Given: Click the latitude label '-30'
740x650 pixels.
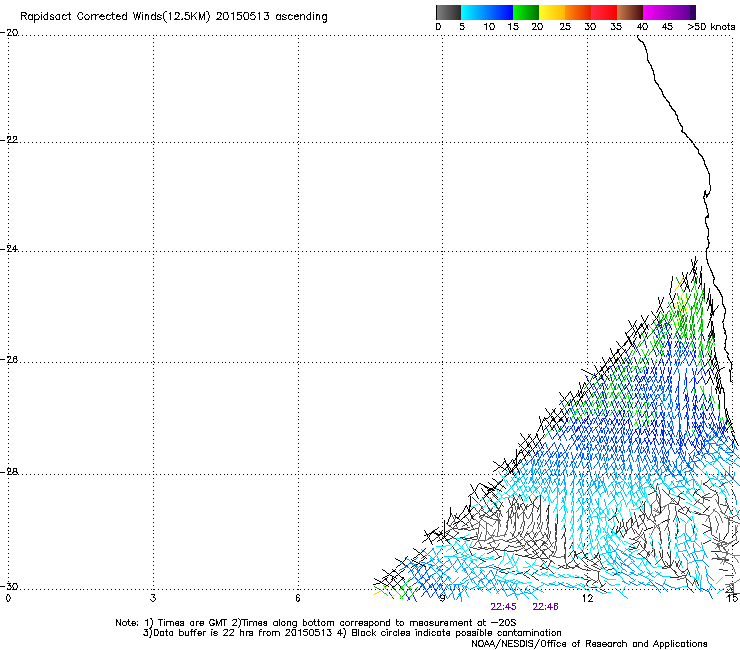Looking at the screenshot, I should (9, 587).
